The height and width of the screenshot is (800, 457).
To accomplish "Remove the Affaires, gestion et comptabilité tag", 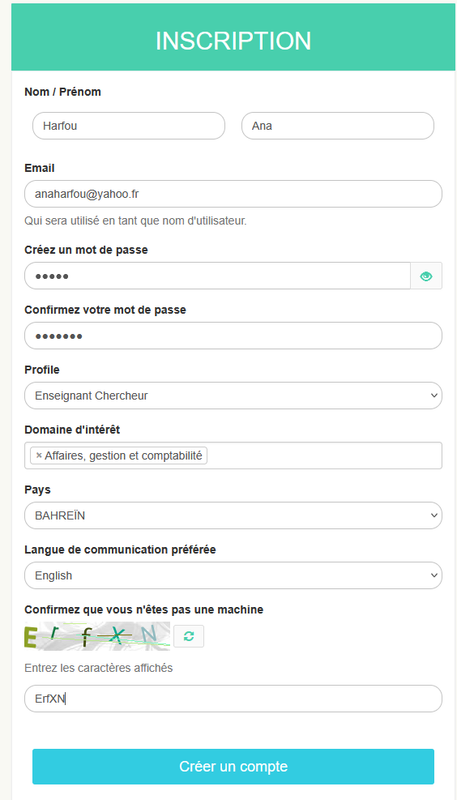I will pyautogui.click(x=39, y=456).
